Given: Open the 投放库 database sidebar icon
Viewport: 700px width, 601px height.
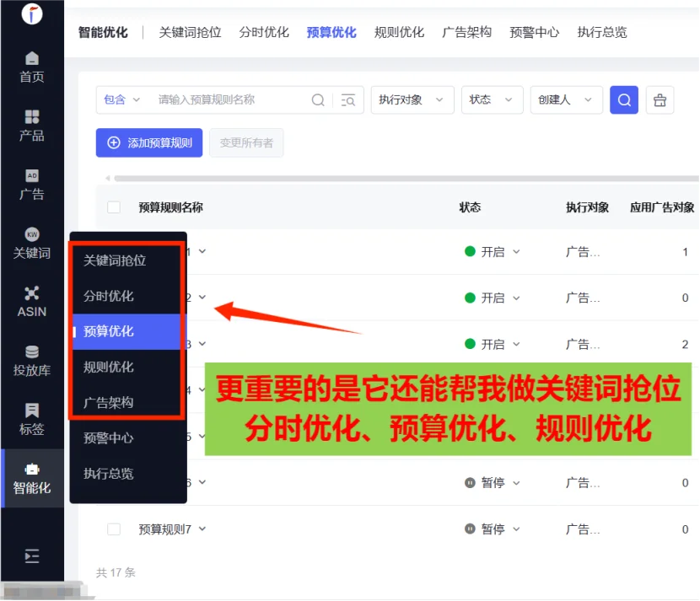Looking at the screenshot, I should coord(32,361).
